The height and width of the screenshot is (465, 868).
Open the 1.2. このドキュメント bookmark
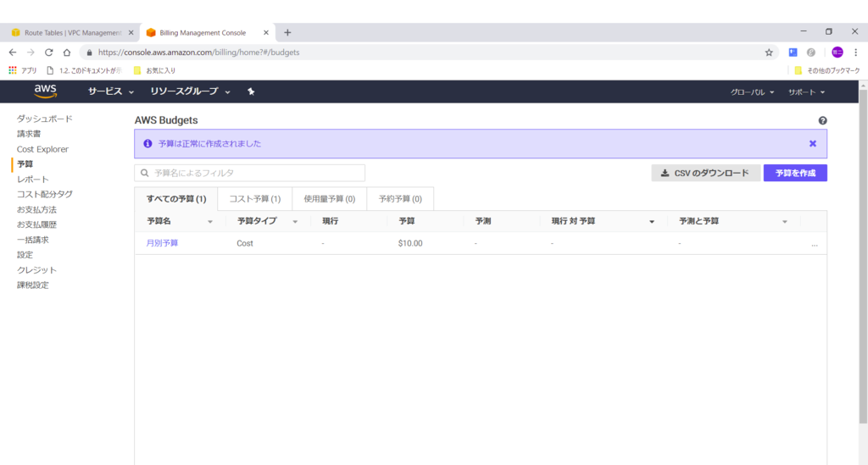click(x=84, y=71)
